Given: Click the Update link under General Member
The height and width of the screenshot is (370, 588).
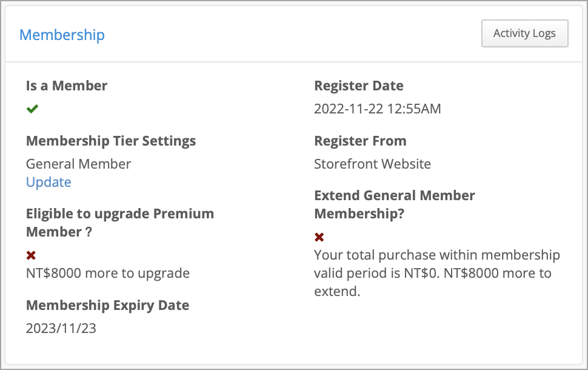Looking at the screenshot, I should pos(48,181).
